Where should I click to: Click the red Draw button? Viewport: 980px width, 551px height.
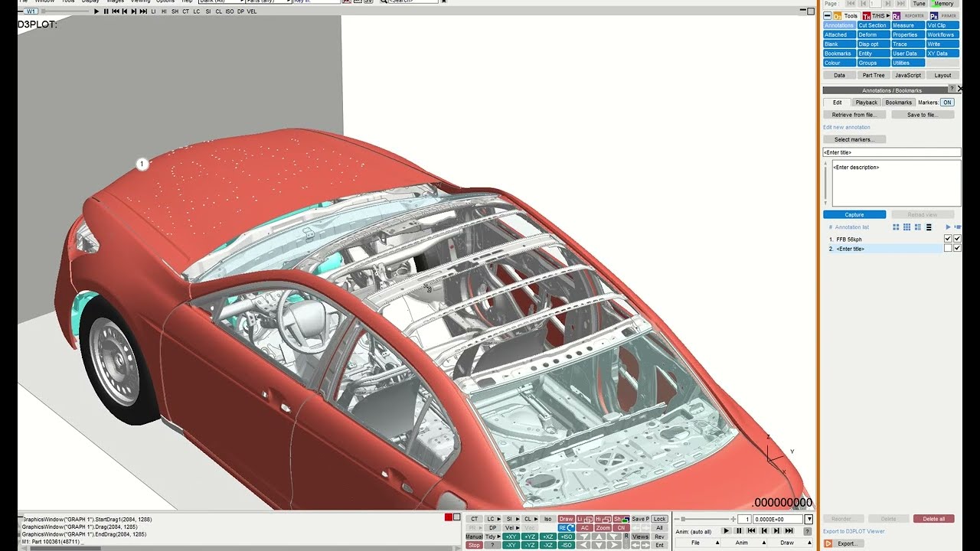[566, 519]
